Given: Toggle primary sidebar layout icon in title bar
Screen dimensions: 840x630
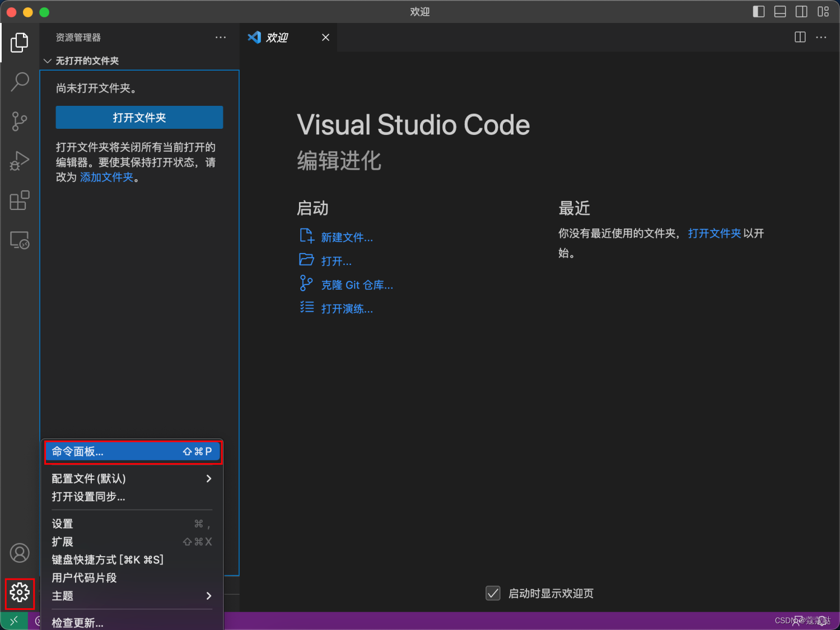Looking at the screenshot, I should click(759, 12).
